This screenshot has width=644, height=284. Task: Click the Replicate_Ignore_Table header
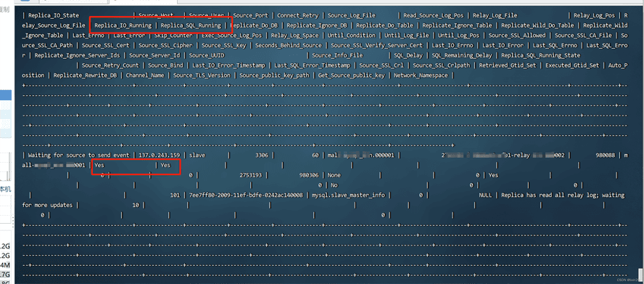tap(457, 25)
